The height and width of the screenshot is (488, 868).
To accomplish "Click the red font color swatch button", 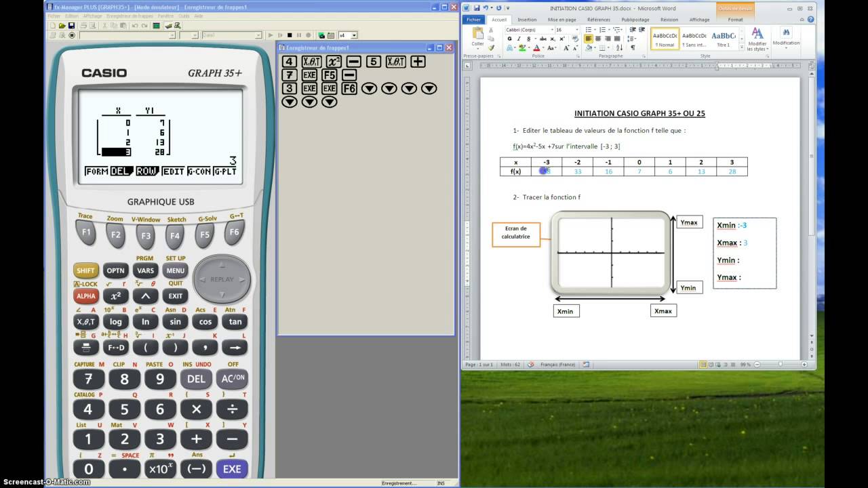I will [x=537, y=48].
